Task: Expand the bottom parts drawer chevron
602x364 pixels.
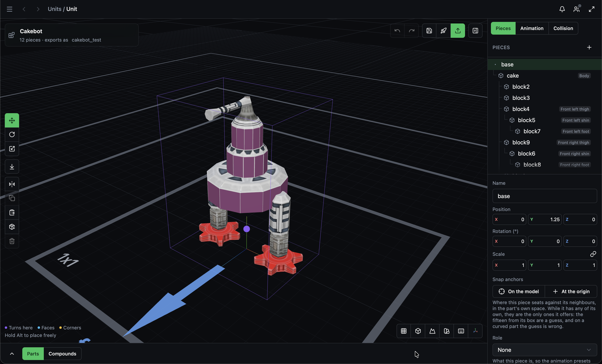Action: point(12,353)
